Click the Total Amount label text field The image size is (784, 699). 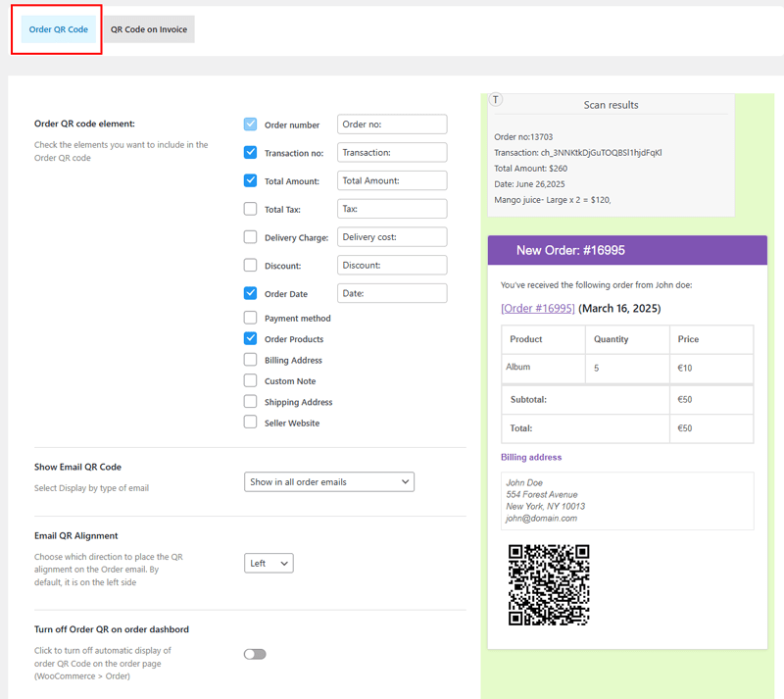392,180
